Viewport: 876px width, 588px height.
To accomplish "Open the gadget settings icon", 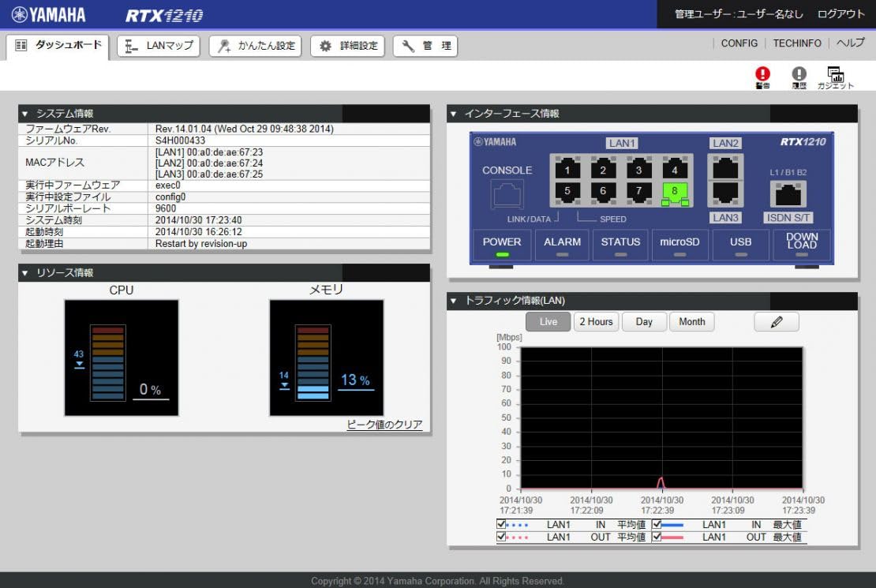I will [x=835, y=77].
